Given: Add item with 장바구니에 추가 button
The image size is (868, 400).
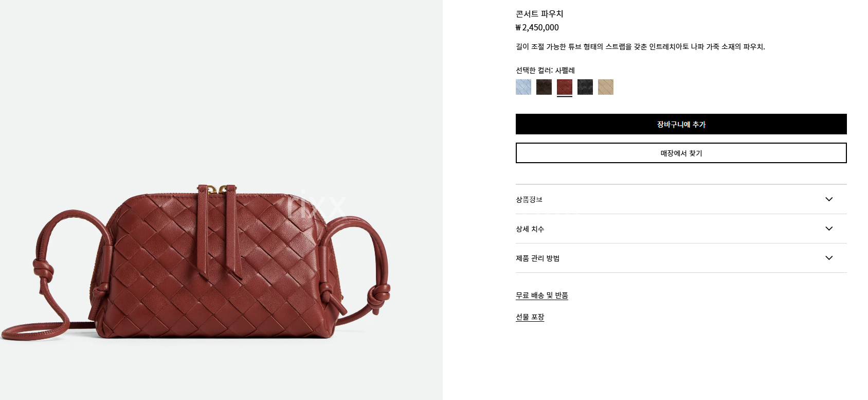Looking at the screenshot, I should click(x=681, y=124).
